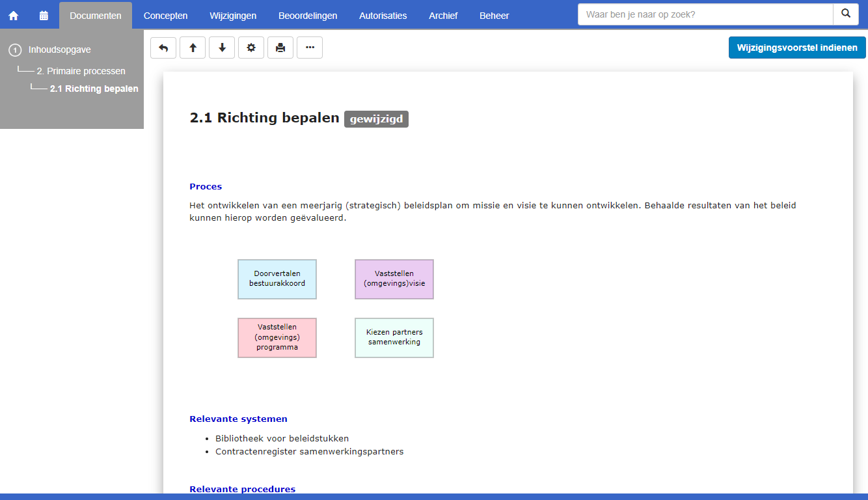Viewport: 868px width, 500px height.
Task: Navigate up with the up arrow button
Action: [193, 48]
